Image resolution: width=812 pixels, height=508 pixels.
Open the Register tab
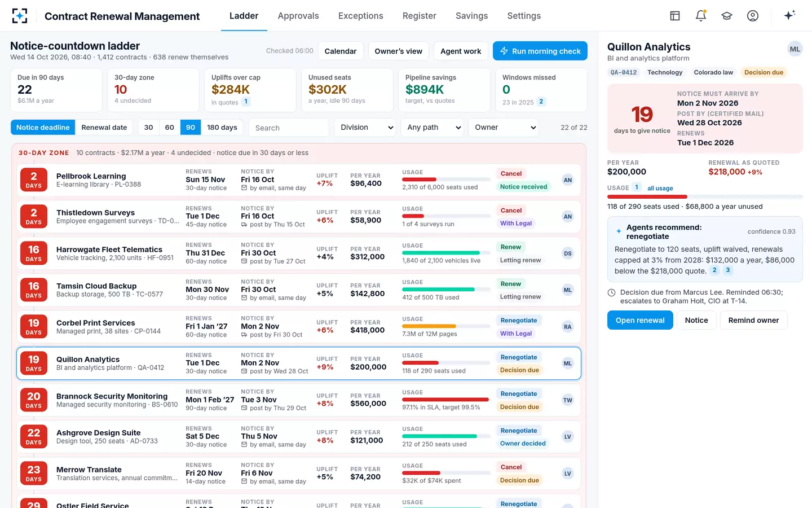(x=420, y=16)
